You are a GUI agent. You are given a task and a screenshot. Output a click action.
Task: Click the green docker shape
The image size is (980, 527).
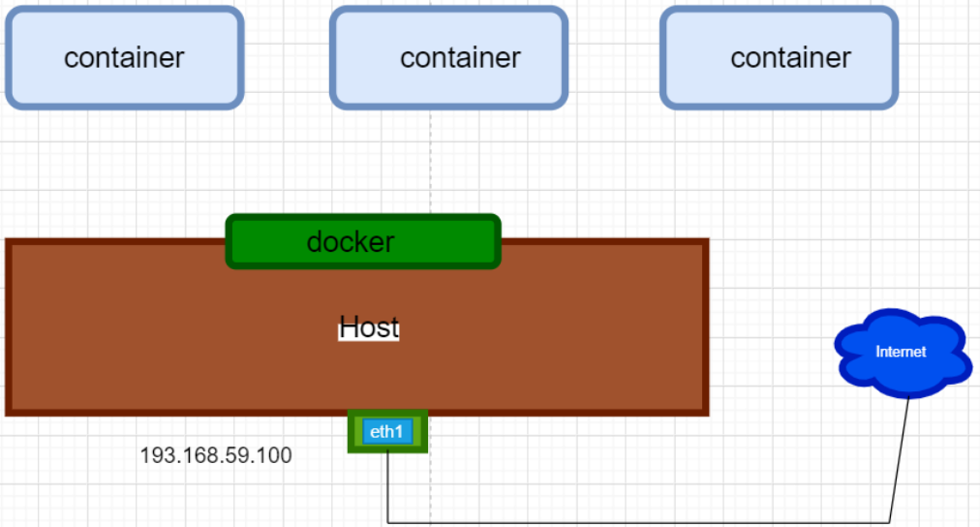[363, 241]
